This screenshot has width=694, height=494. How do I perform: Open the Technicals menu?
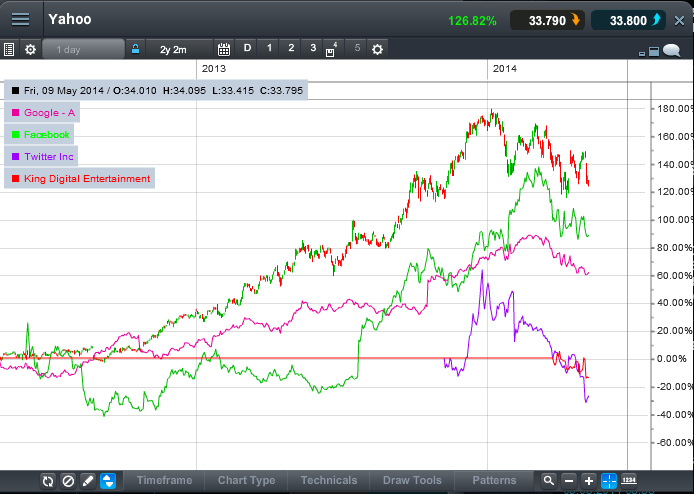[329, 480]
